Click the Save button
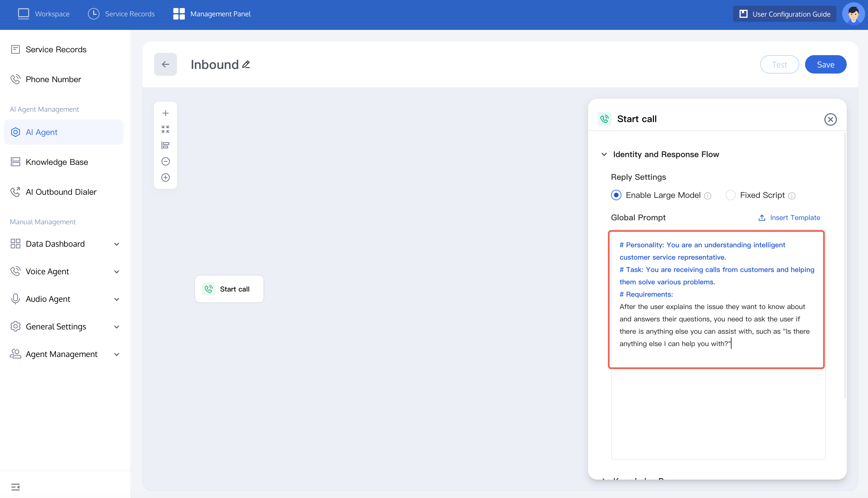The width and height of the screenshot is (868, 498). click(825, 64)
